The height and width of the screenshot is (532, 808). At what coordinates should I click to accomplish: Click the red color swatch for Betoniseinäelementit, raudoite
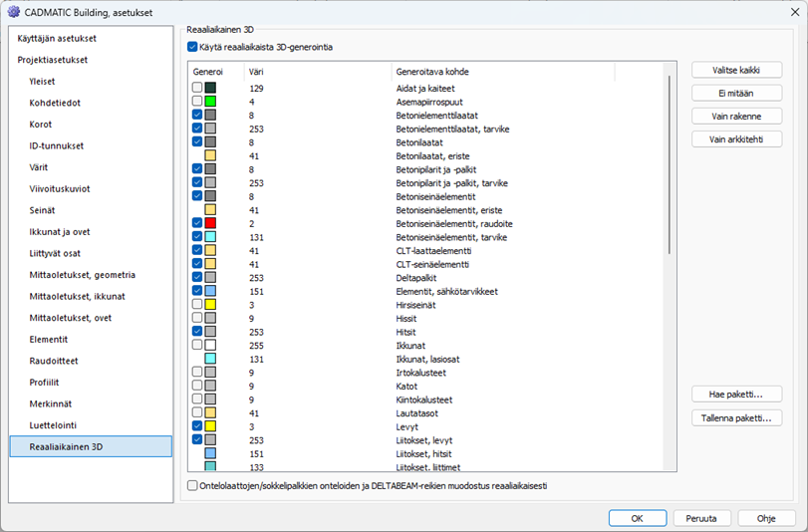tap(210, 224)
